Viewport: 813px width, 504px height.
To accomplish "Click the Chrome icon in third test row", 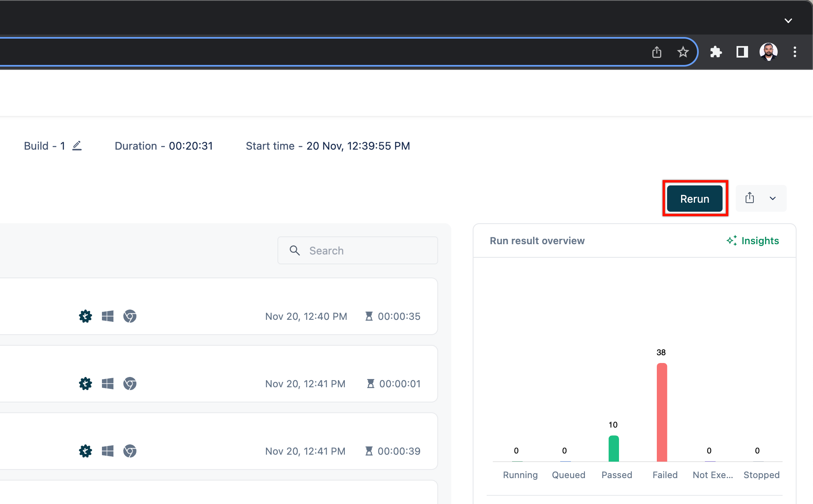I will point(130,451).
